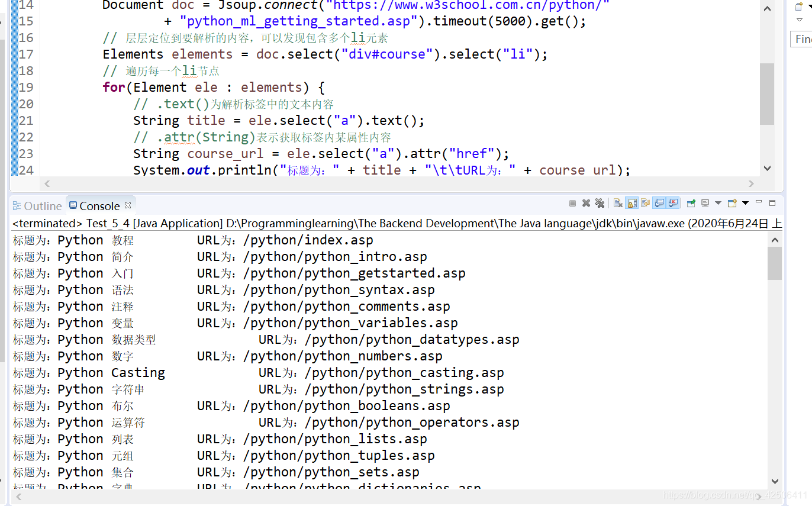Open the Display Selected Console dropdown arrow
This screenshot has height=506, width=812.
(x=718, y=203)
